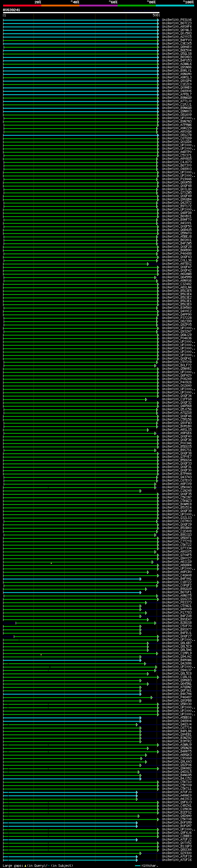Open hit UniRef100_Q6YWL3
This screenshot has height=868, width=197.
[x=177, y=30]
